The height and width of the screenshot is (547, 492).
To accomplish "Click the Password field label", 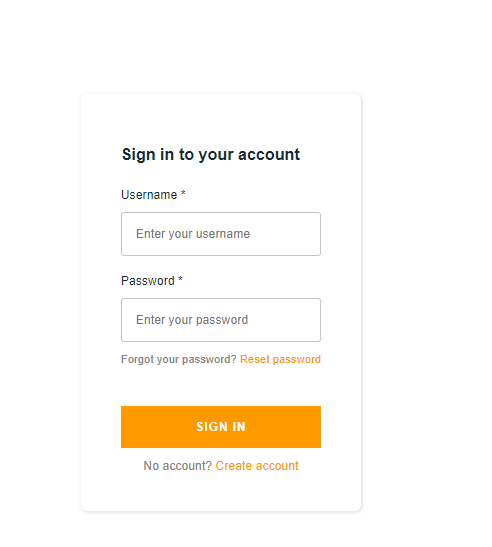I will (148, 281).
